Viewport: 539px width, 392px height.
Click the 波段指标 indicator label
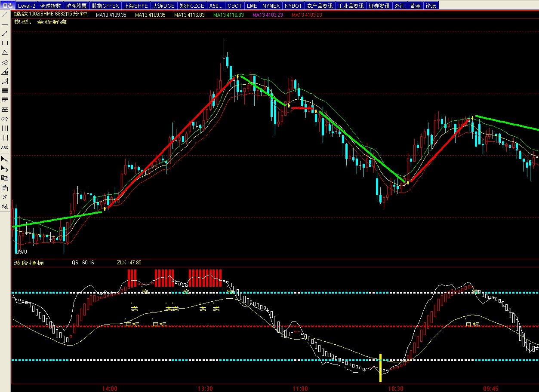click(29, 263)
